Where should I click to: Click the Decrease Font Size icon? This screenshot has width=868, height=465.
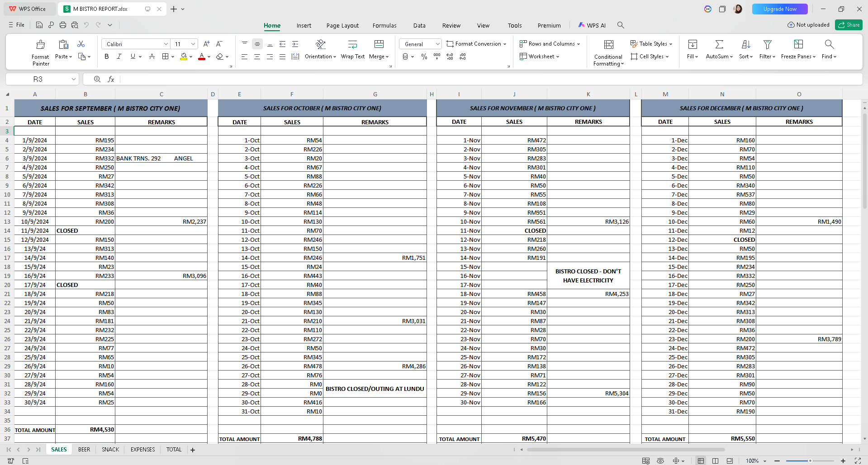(x=219, y=44)
